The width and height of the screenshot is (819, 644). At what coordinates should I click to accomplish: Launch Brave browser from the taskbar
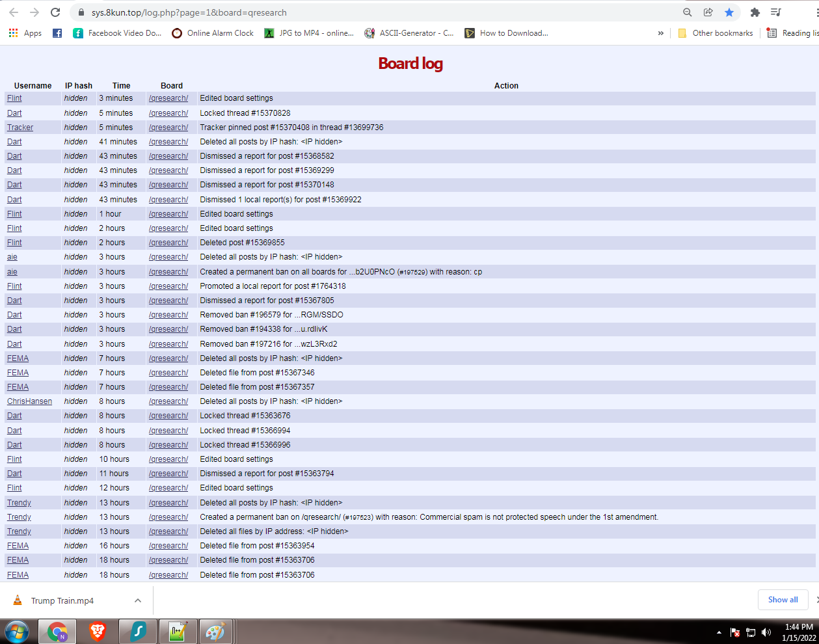pyautogui.click(x=98, y=632)
